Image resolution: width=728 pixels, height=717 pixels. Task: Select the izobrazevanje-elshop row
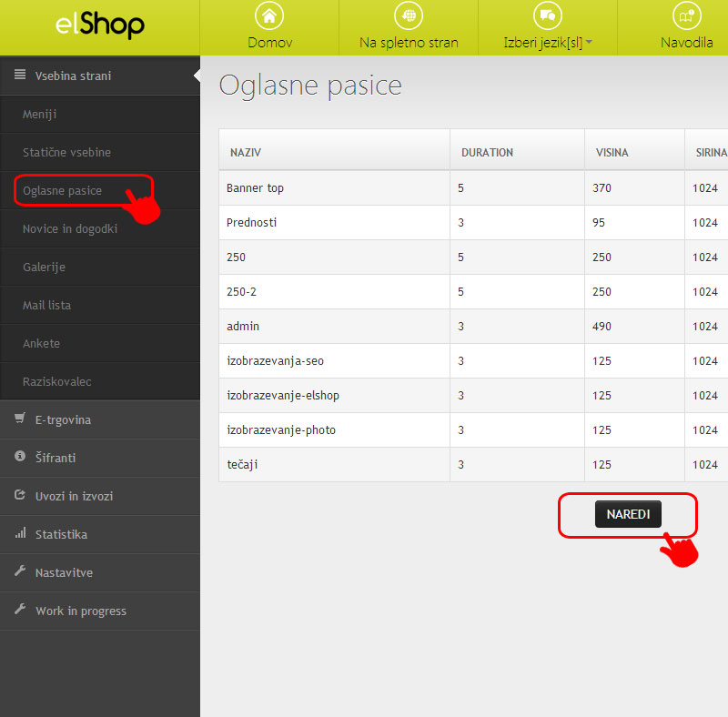[x=473, y=396]
